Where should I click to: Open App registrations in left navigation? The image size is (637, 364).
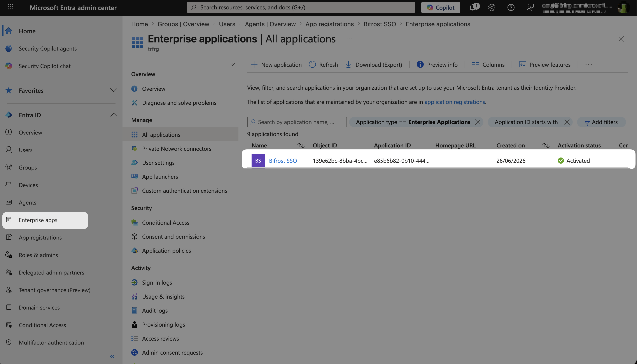pos(40,238)
